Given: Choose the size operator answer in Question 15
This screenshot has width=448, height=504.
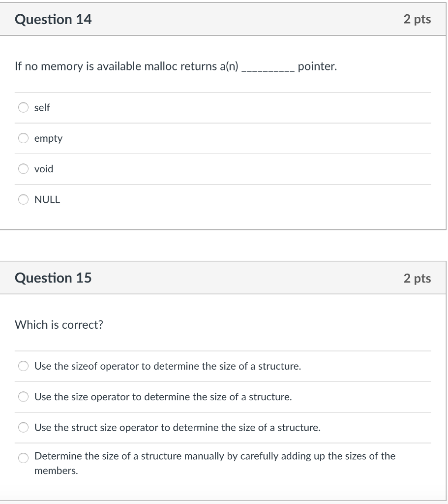Looking at the screenshot, I should pyautogui.click(x=23, y=396).
